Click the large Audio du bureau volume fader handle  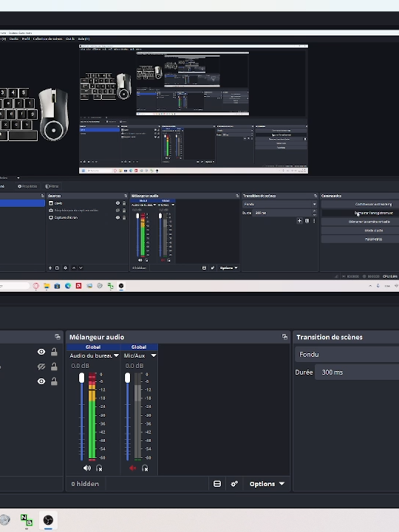pos(81,378)
